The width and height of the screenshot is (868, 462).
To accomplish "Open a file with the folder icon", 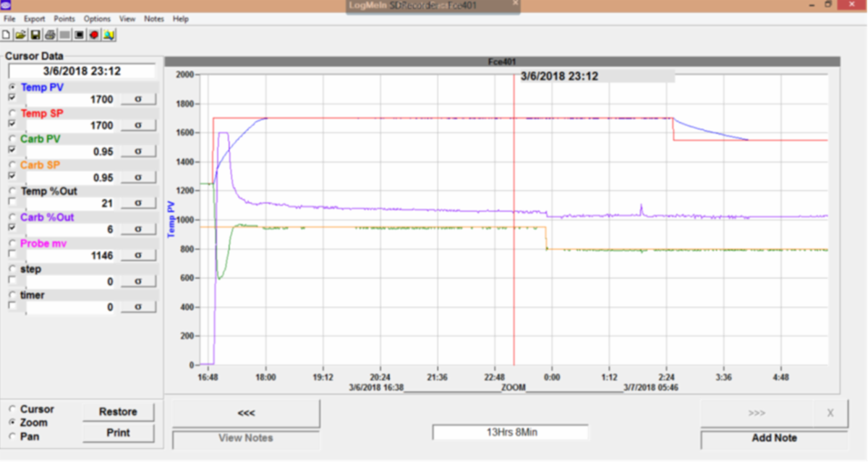I will [x=20, y=34].
